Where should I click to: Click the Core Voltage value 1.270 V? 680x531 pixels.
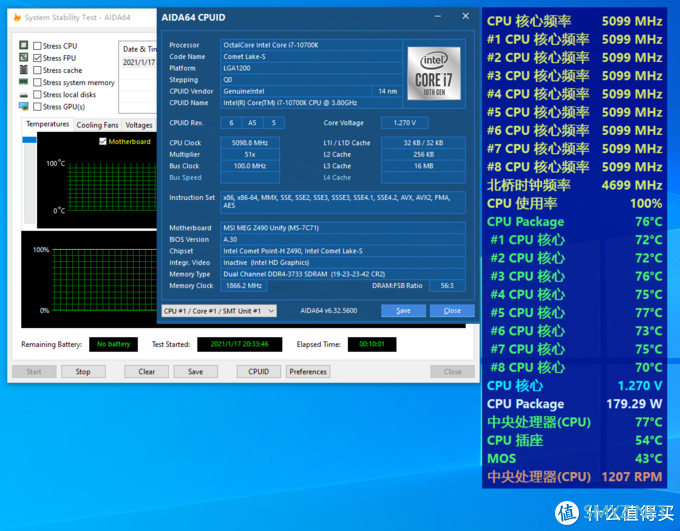405,123
